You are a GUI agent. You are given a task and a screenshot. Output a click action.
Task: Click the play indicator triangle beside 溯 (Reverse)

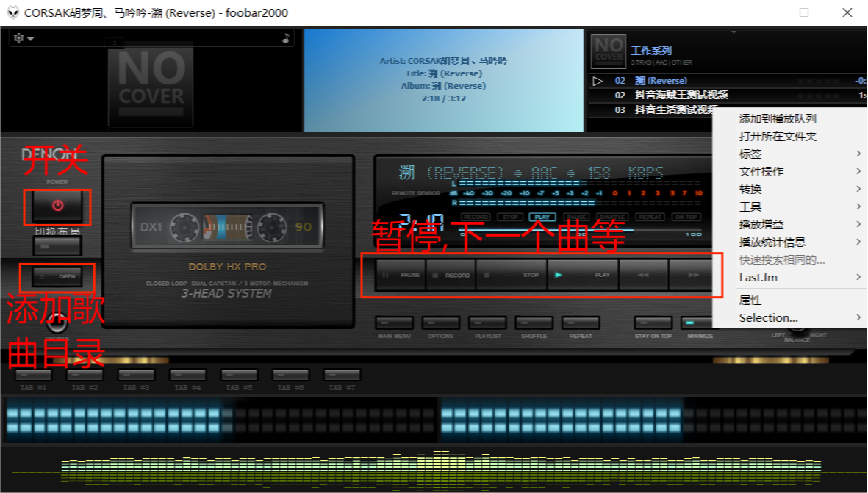tap(598, 82)
